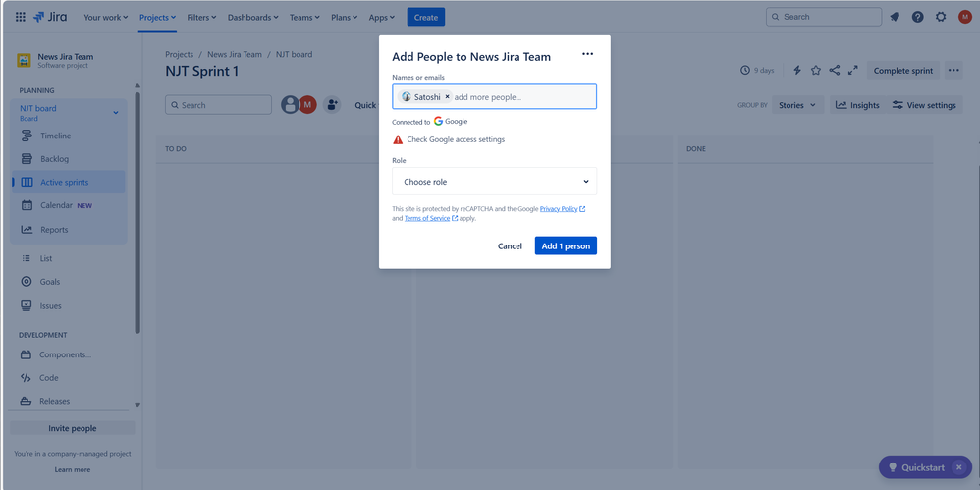This screenshot has width=980, height=490.
Task: Open board more options three-dot button
Action: 953,70
